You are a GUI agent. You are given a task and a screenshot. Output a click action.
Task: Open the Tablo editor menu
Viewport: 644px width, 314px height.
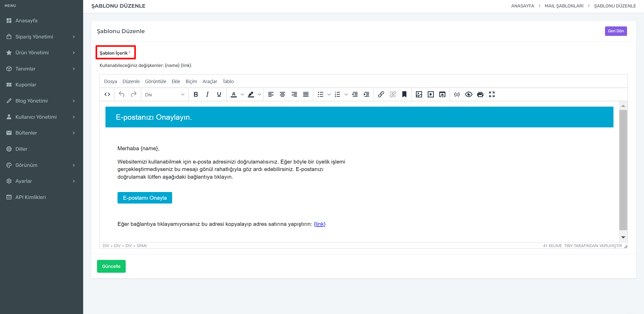(228, 81)
